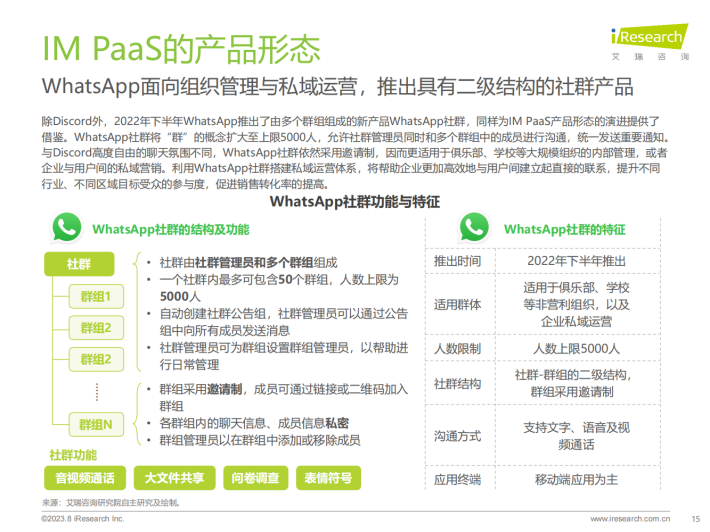Click the iResearch logo
This screenshot has height=532, width=710.
(x=650, y=42)
